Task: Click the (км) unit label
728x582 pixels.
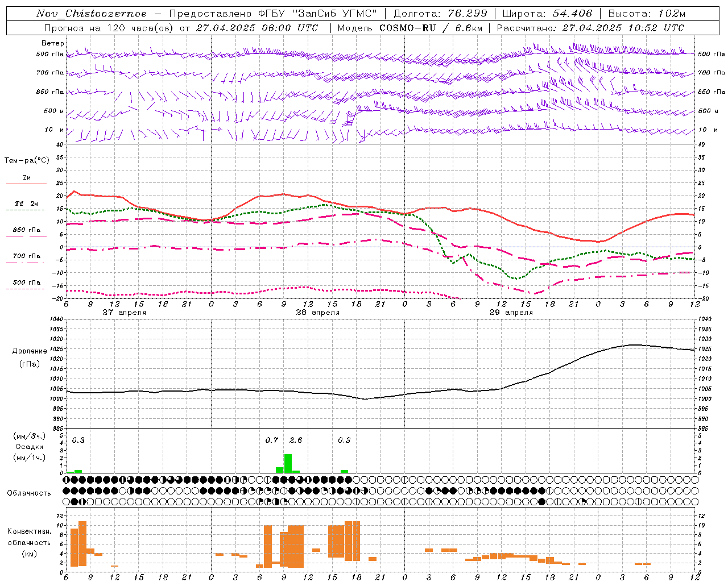Action: pyautogui.click(x=30, y=554)
